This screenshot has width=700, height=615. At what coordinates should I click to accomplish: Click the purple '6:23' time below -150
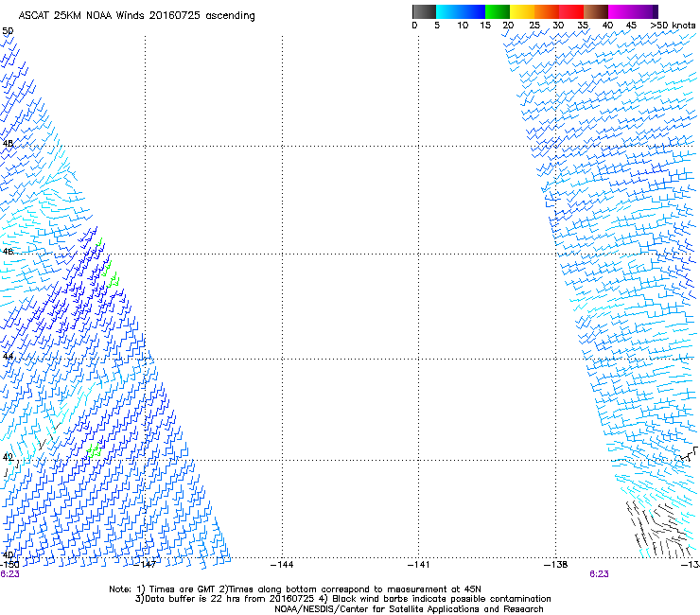[9, 574]
